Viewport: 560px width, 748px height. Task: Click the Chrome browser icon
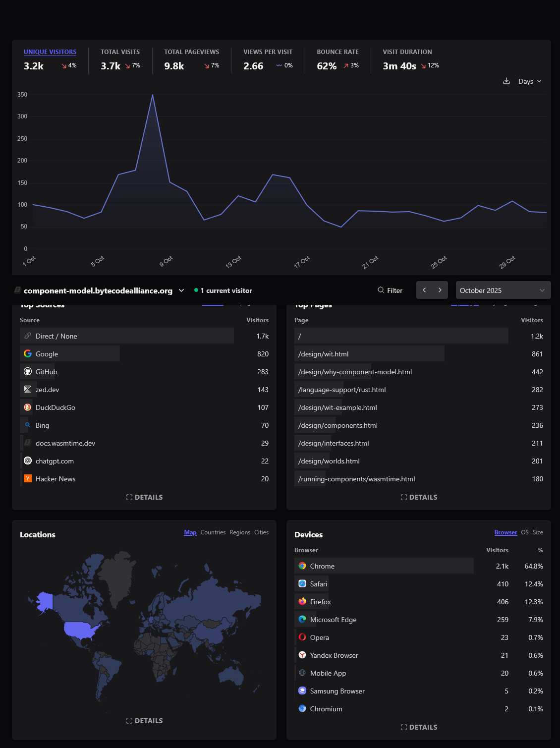point(302,566)
